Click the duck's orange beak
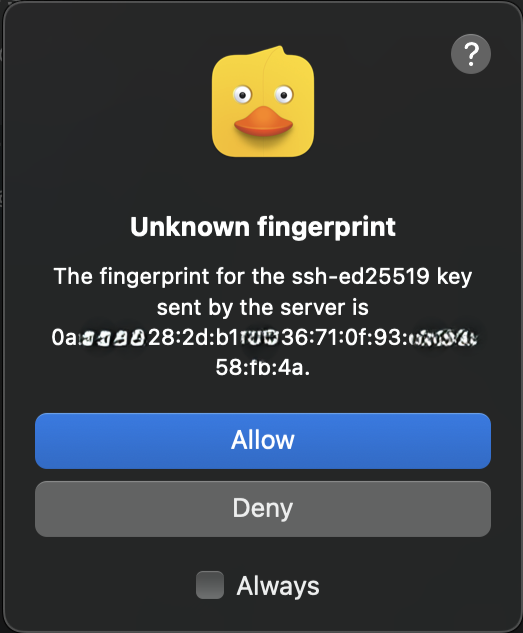The image size is (523, 633). point(263,121)
